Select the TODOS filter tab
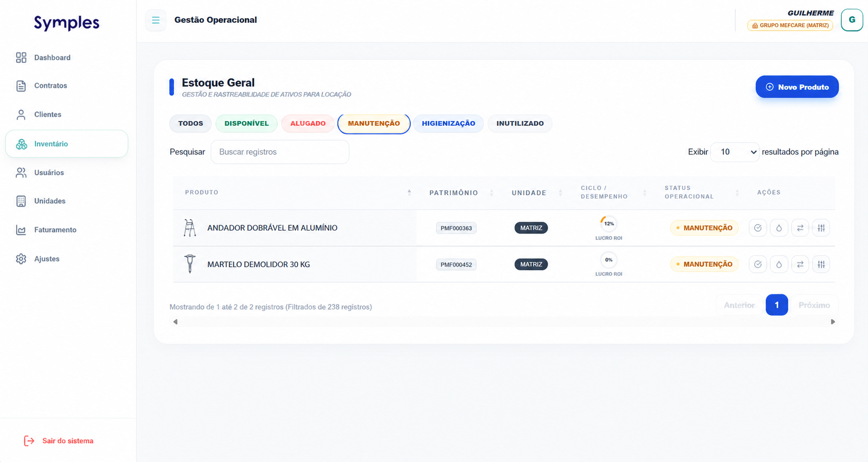 pos(190,124)
